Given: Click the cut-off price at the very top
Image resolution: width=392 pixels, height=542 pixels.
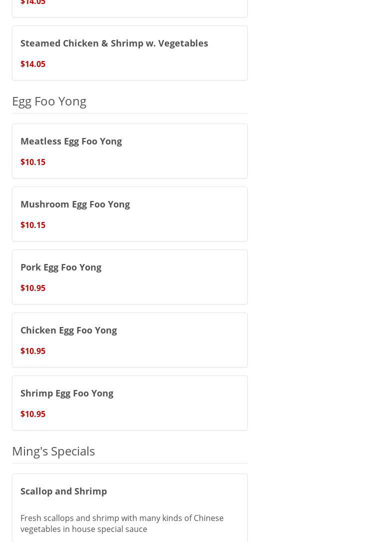Looking at the screenshot, I should (x=33, y=2).
